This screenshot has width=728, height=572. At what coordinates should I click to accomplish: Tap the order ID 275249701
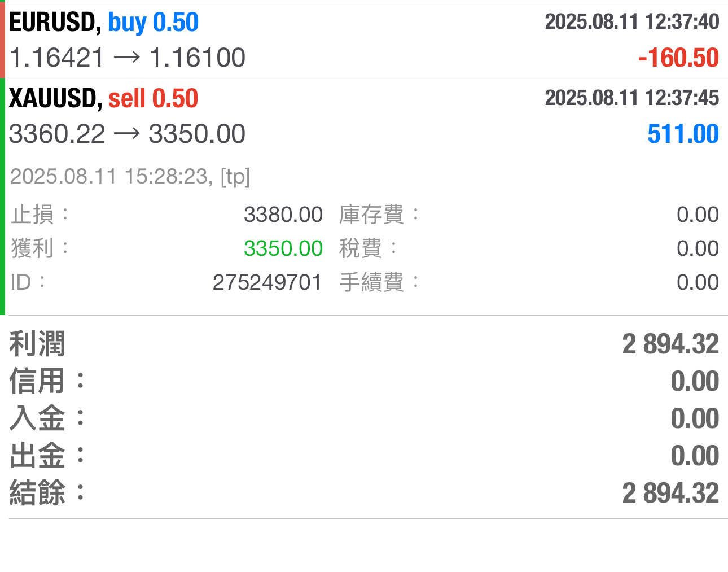pyautogui.click(x=267, y=283)
